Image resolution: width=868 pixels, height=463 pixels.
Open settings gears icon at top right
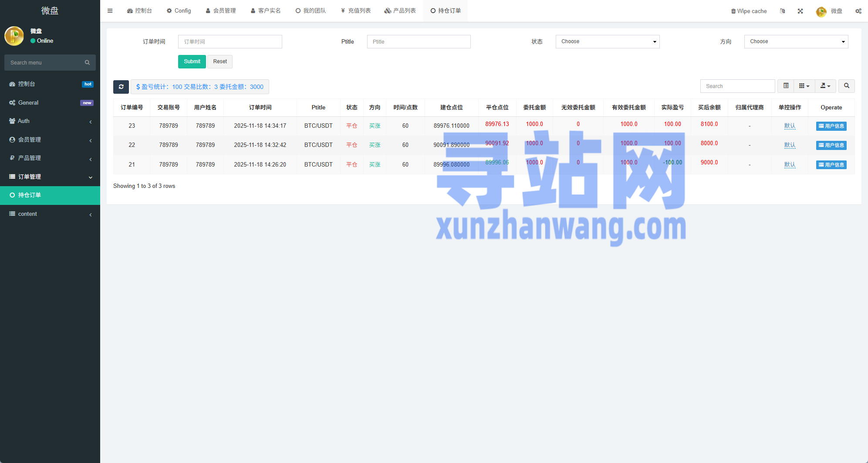coord(858,11)
